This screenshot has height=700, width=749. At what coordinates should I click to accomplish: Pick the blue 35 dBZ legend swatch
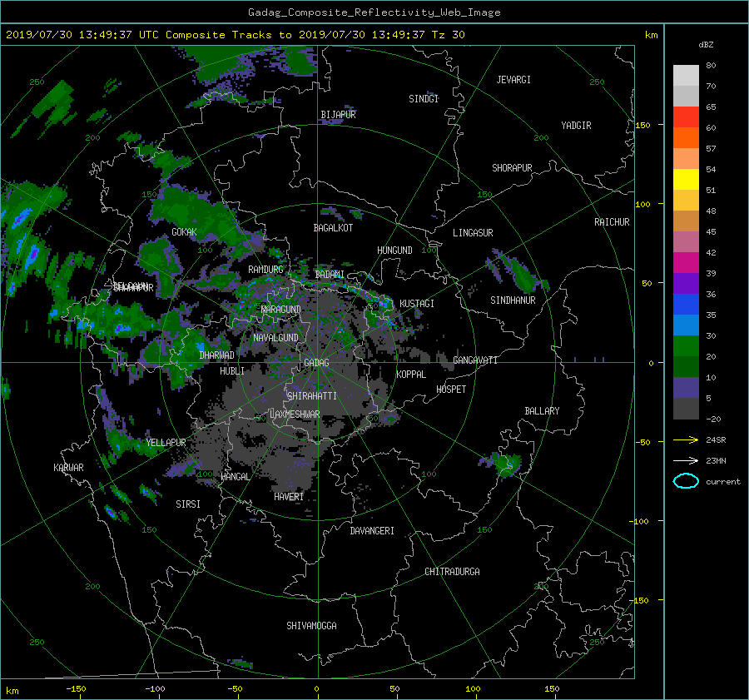click(686, 305)
